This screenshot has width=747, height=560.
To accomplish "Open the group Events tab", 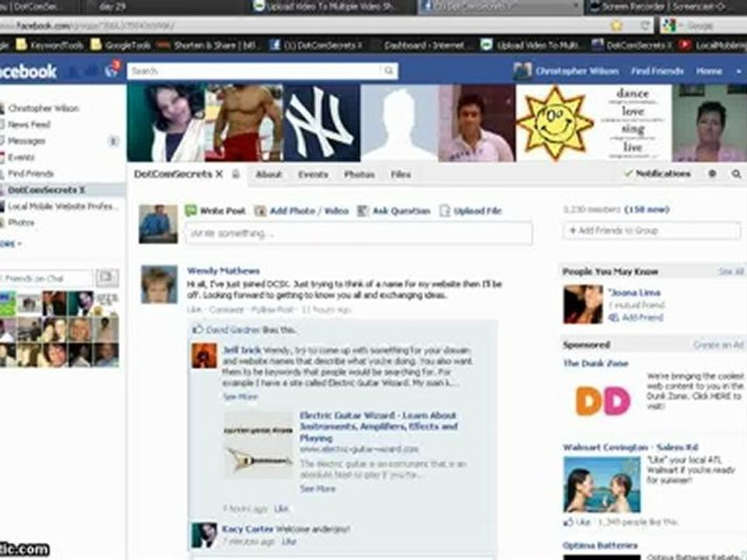I will [313, 174].
